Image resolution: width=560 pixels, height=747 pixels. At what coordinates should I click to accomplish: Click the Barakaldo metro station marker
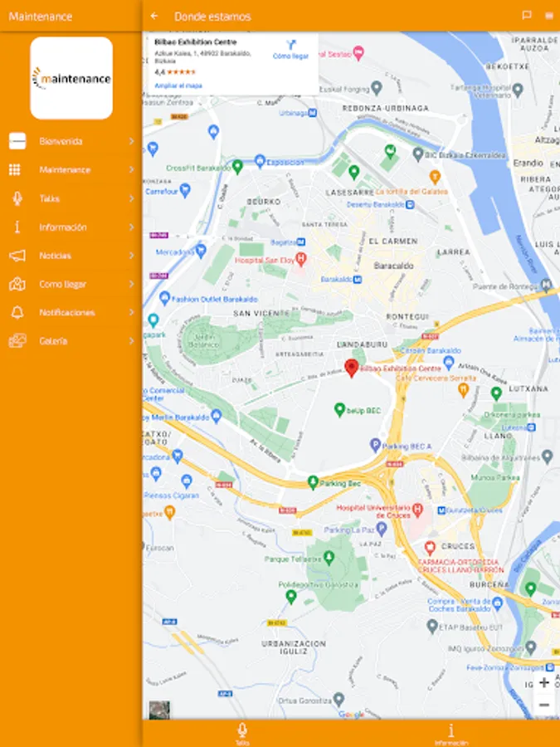(358, 280)
